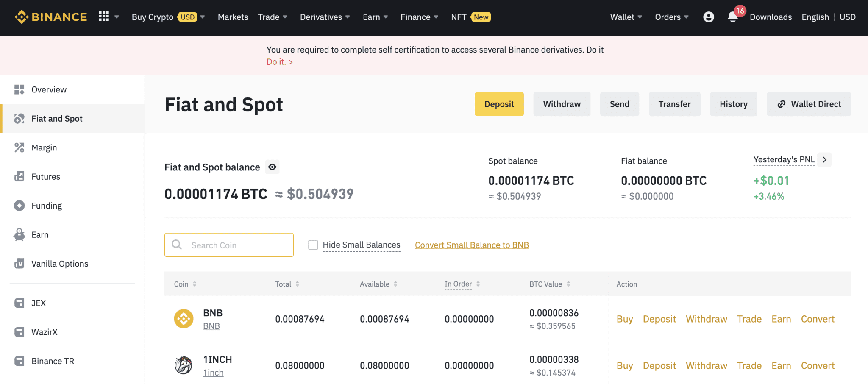Open the user profile icon
This screenshot has height=384, width=868.
709,17
